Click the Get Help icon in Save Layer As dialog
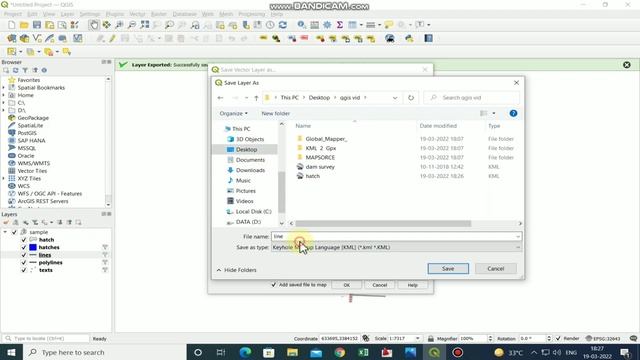The width and height of the screenshot is (640, 360). coord(513,113)
